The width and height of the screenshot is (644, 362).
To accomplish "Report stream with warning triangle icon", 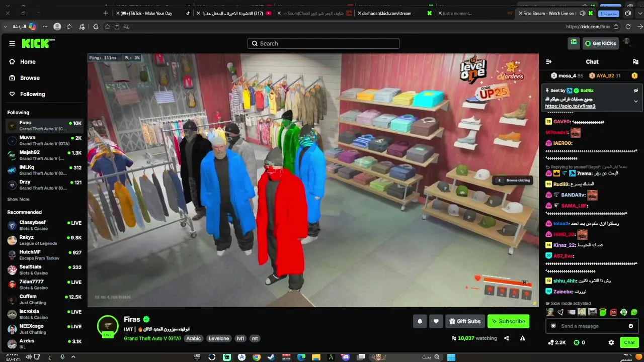I will pyautogui.click(x=523, y=338).
